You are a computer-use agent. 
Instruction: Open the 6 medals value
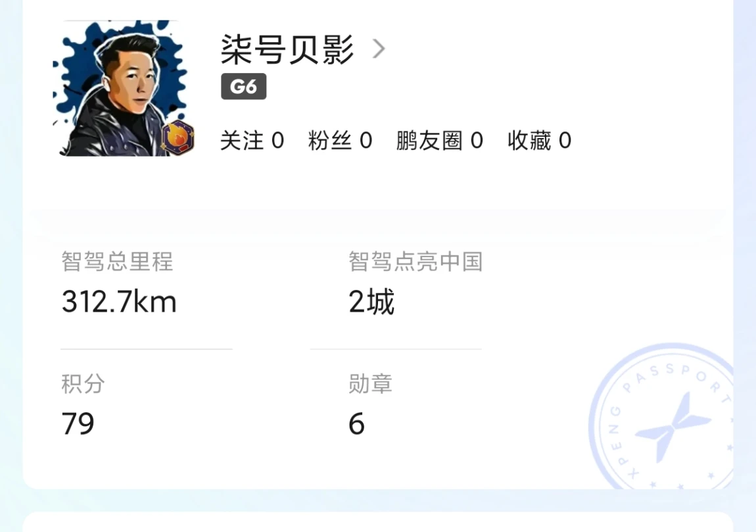point(356,424)
